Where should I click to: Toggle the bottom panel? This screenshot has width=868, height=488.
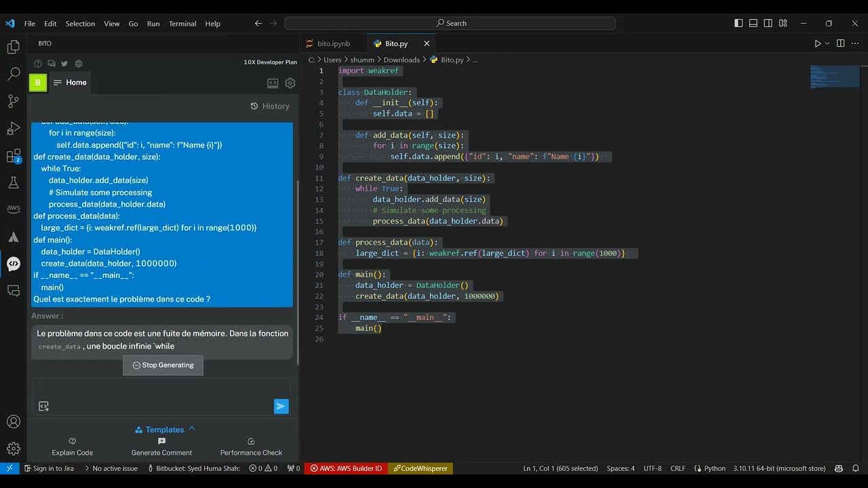click(753, 23)
